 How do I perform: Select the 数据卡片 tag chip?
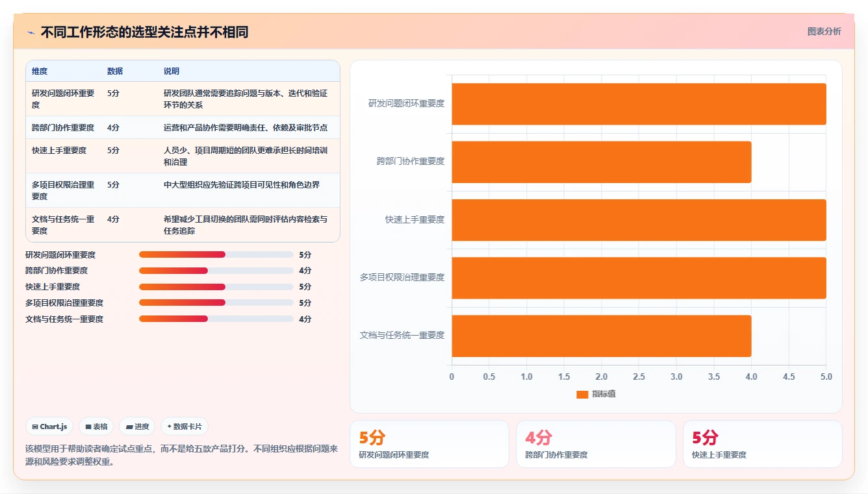coord(185,426)
